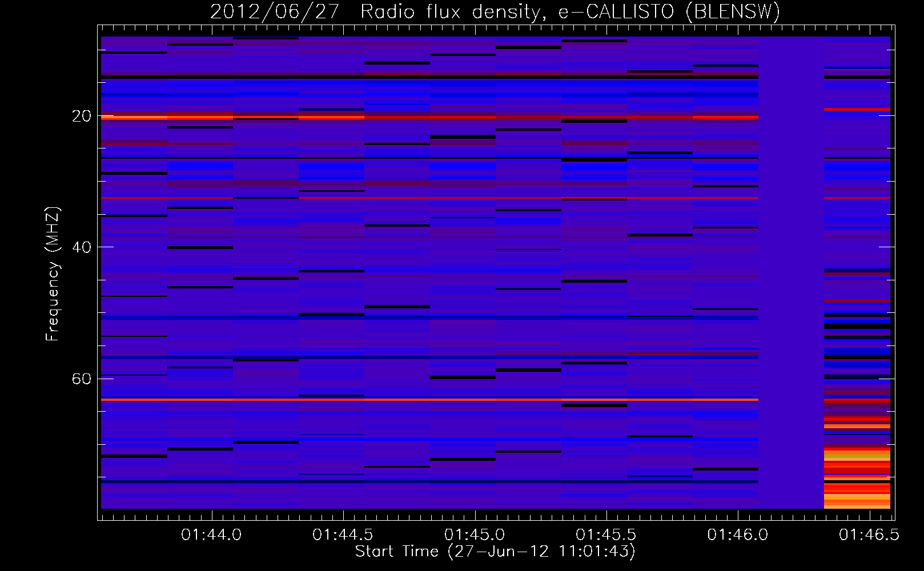Viewport: 924px width, 571px height.
Task: Click the x-axis tick label 01:44.0
Action: (x=211, y=535)
